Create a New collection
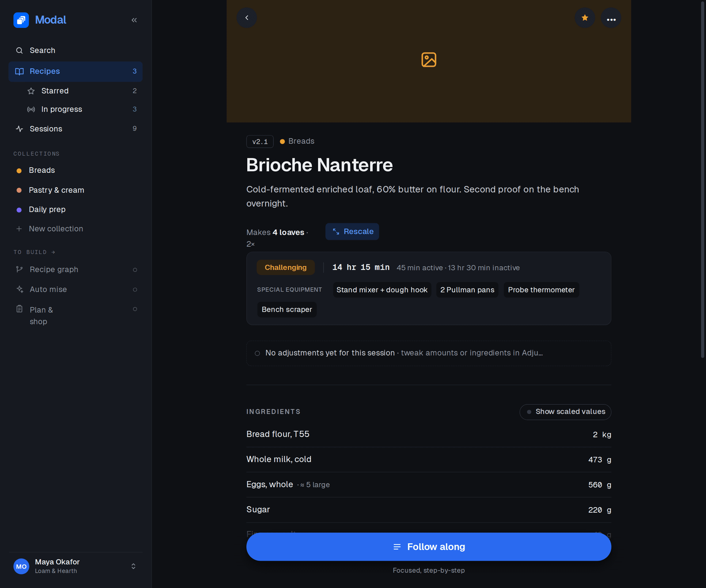This screenshot has height=588, width=706. point(75,229)
